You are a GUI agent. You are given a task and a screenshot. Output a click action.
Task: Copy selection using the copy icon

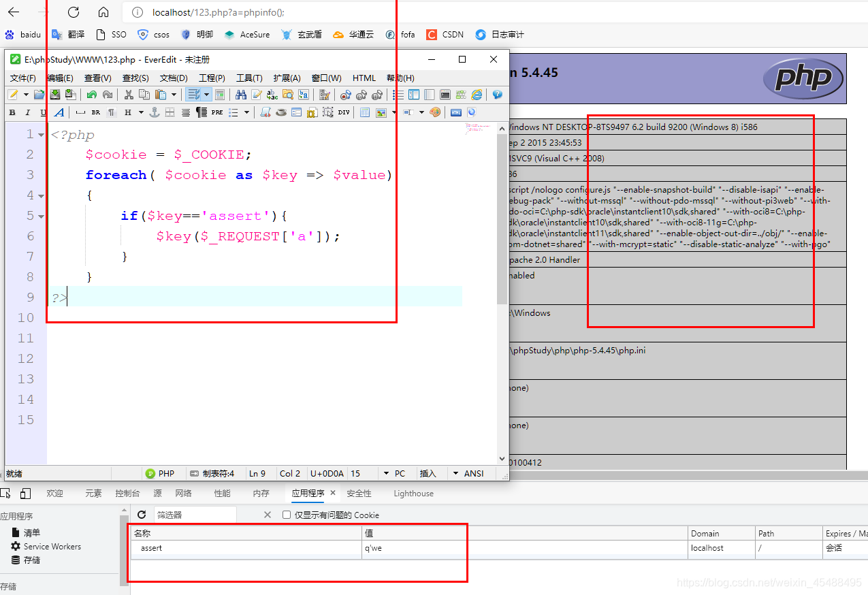pos(144,95)
